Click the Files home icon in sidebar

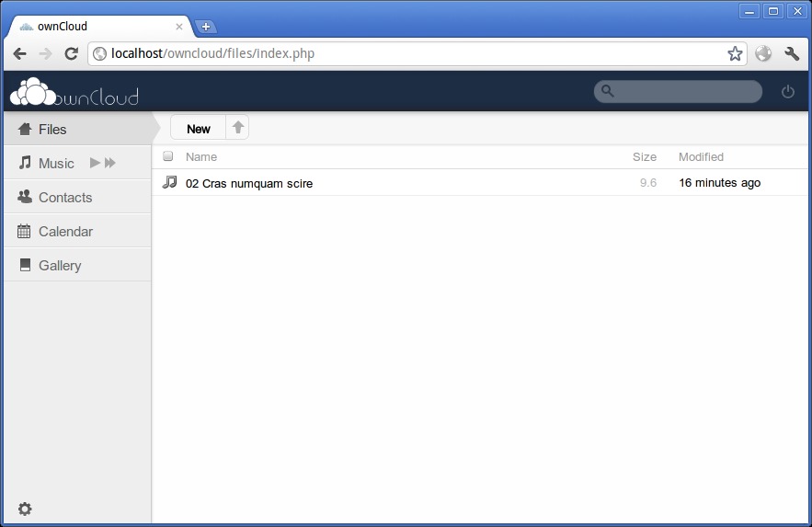(x=25, y=129)
